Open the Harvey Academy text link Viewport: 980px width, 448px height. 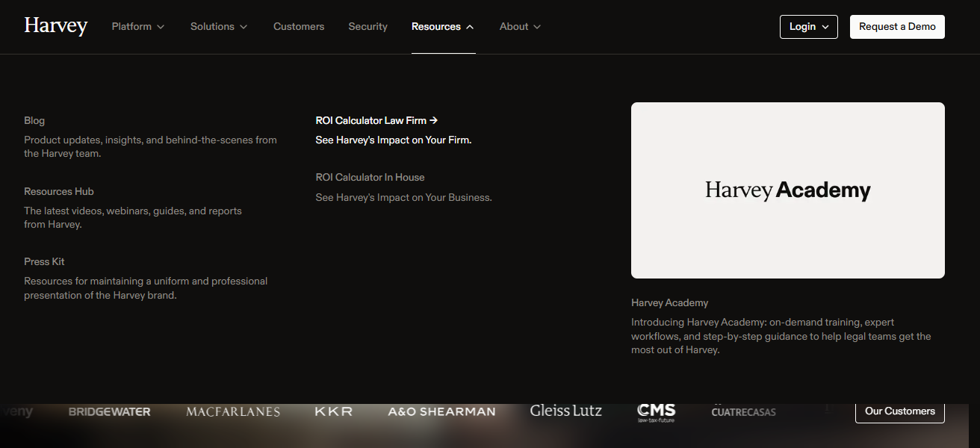pyautogui.click(x=669, y=302)
